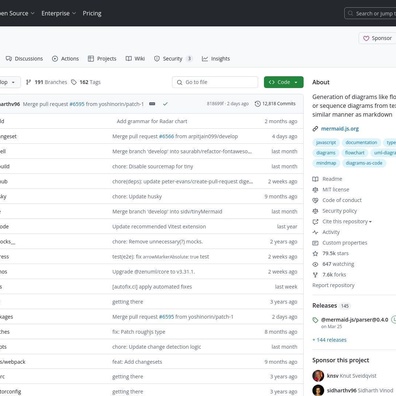Click the star icon by 79.5k stars

coord(315,254)
